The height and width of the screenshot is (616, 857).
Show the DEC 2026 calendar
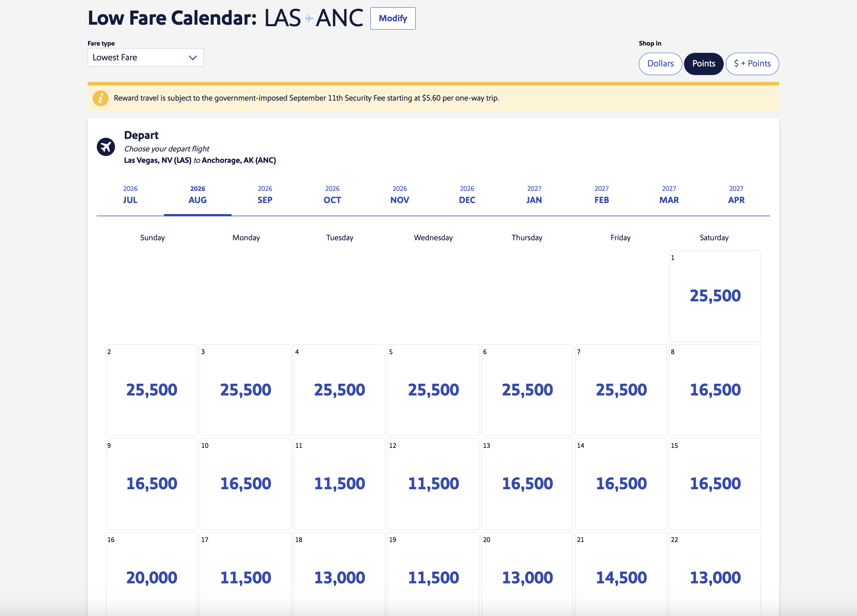pyautogui.click(x=467, y=195)
